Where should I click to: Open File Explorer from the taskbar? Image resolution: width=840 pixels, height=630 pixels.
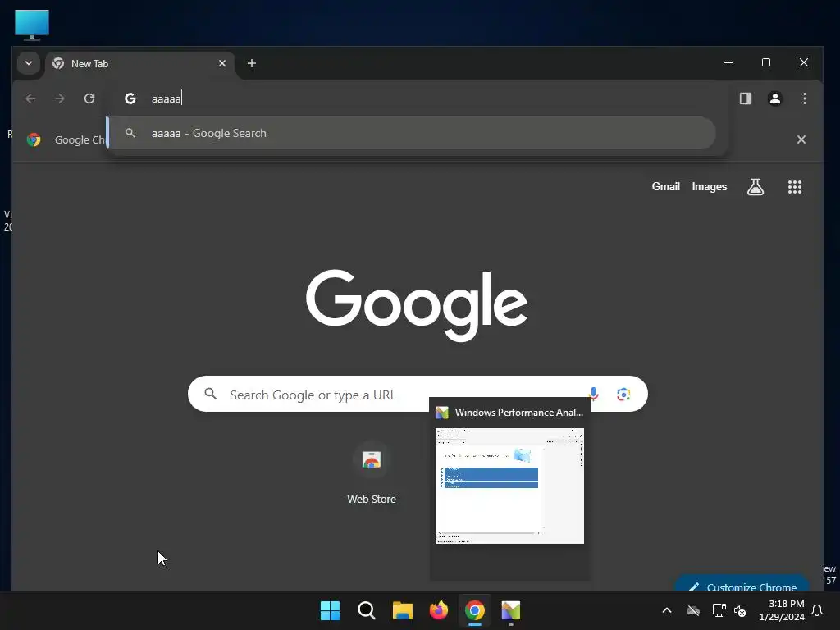tap(402, 610)
